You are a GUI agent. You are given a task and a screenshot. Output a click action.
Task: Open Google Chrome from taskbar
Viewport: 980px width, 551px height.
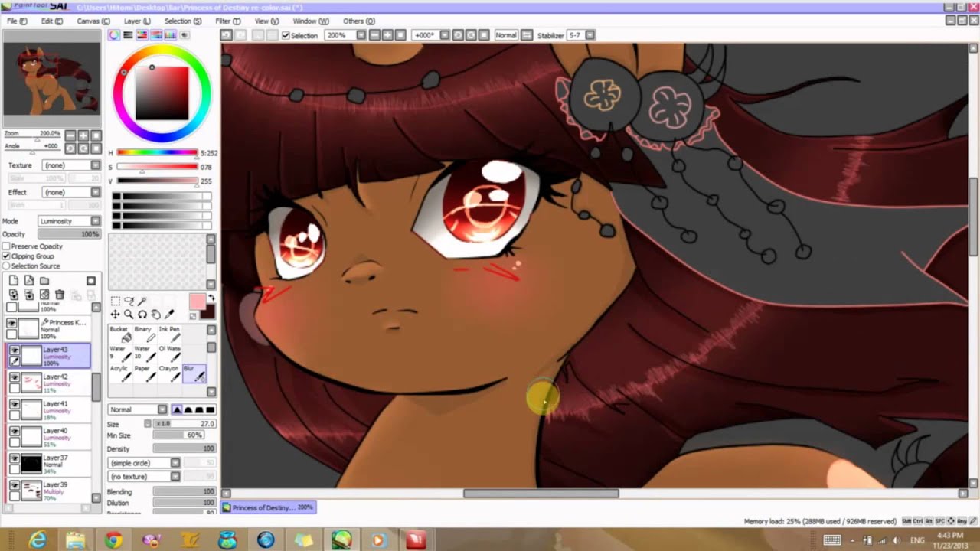coord(113,541)
